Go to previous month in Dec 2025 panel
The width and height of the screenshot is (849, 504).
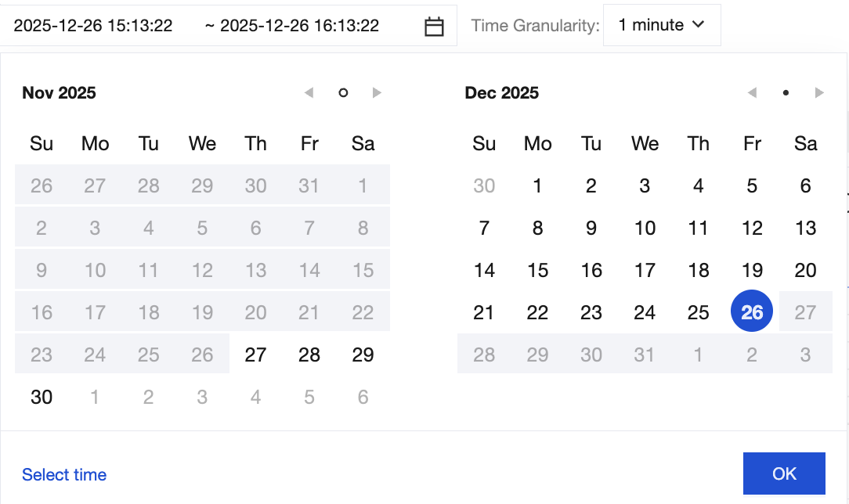pos(752,93)
